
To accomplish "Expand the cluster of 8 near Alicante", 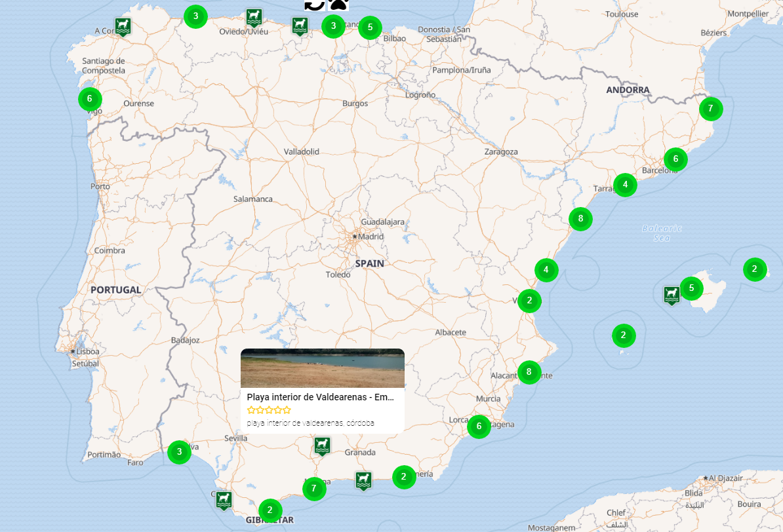I will (529, 371).
